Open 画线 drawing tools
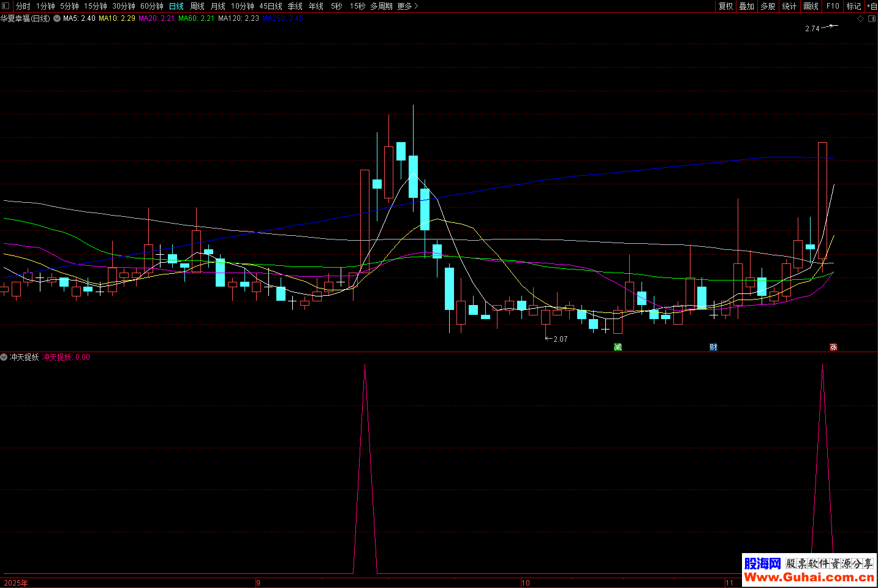Screen dimensions: 878x588 click(x=811, y=6)
